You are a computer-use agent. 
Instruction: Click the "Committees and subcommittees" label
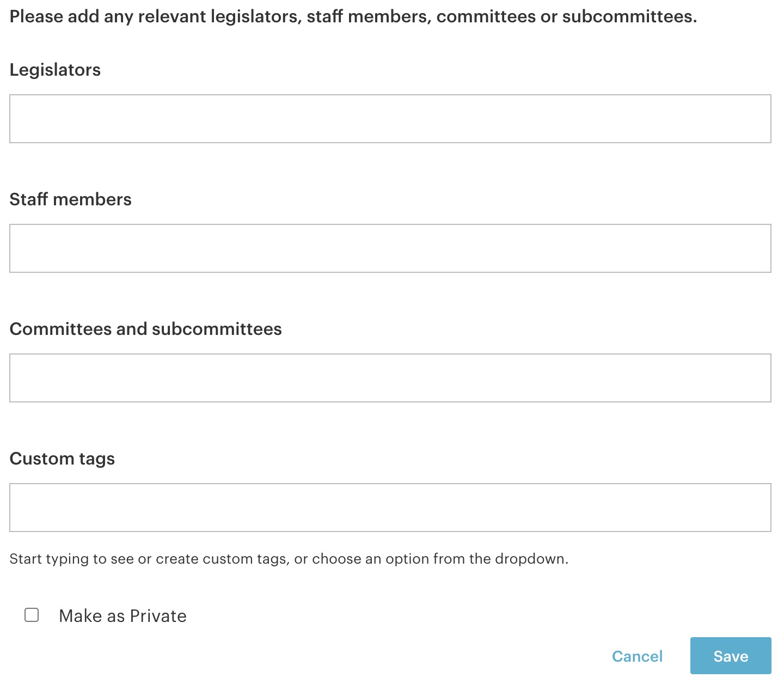(x=145, y=329)
